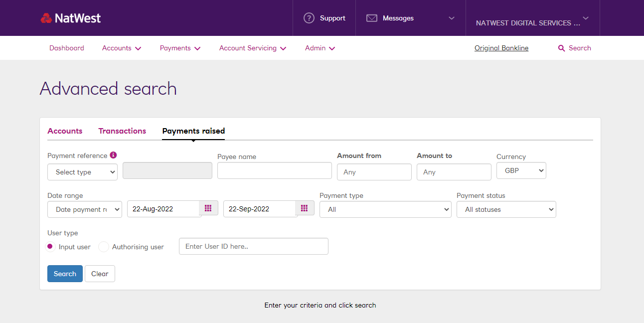
Task: Open Support via the question mark icon
Action: click(x=309, y=18)
